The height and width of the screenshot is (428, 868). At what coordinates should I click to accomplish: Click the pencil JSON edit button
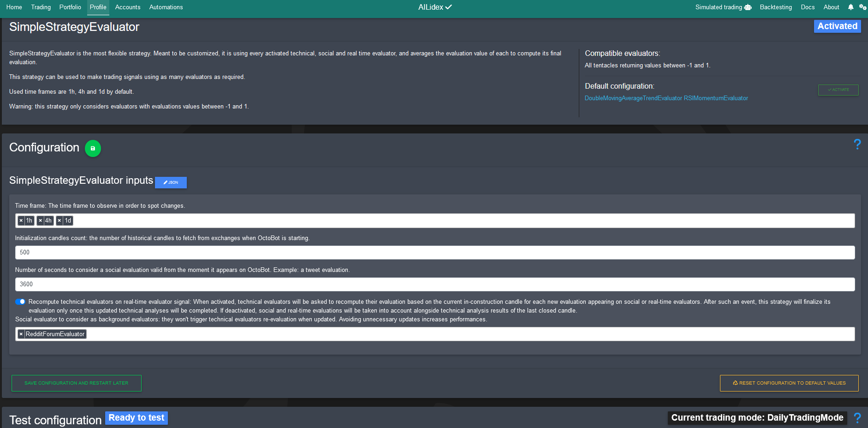coord(171,182)
